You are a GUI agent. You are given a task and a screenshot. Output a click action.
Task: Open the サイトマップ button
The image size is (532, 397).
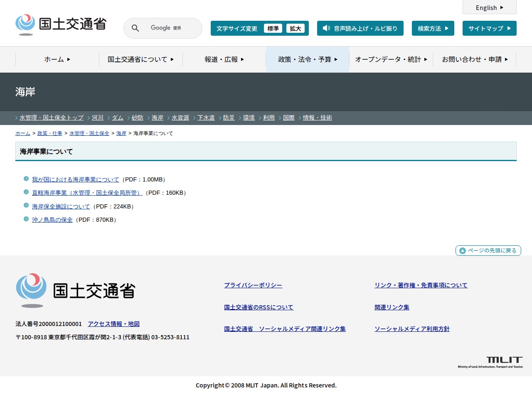tap(489, 28)
